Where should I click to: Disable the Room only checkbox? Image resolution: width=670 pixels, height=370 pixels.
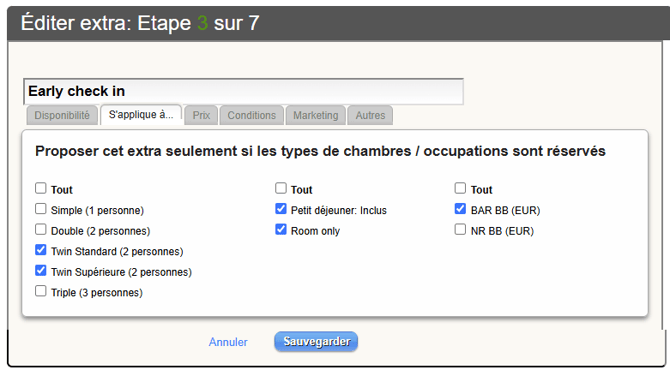281,229
